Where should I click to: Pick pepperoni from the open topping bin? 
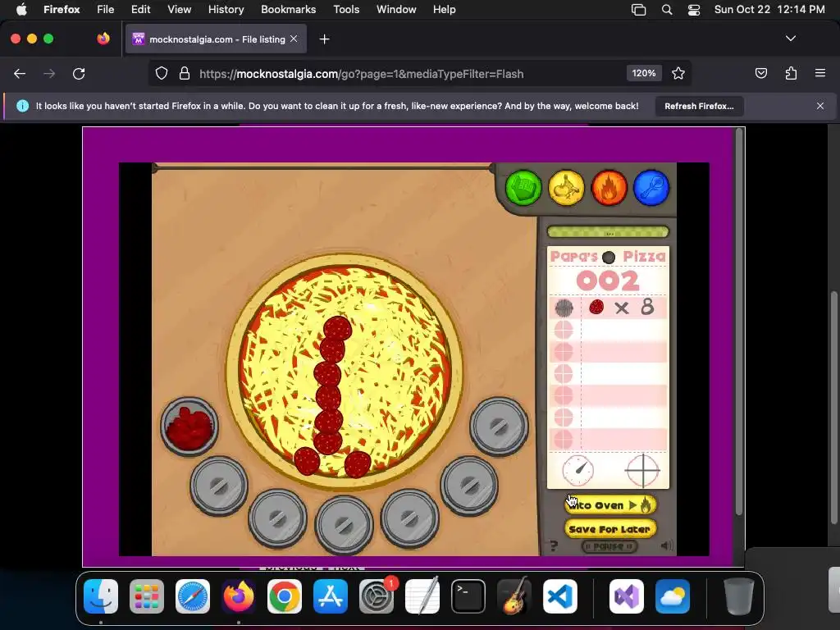[x=189, y=427]
